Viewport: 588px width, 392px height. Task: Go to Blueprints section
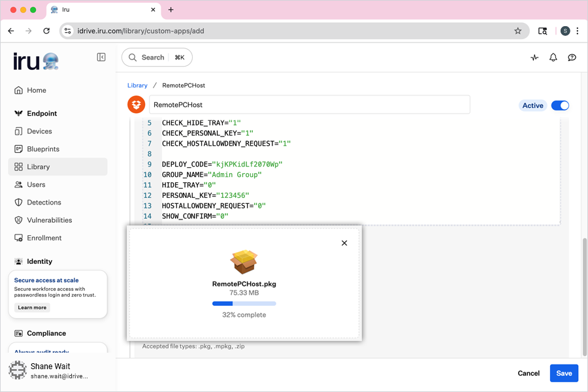coord(43,149)
